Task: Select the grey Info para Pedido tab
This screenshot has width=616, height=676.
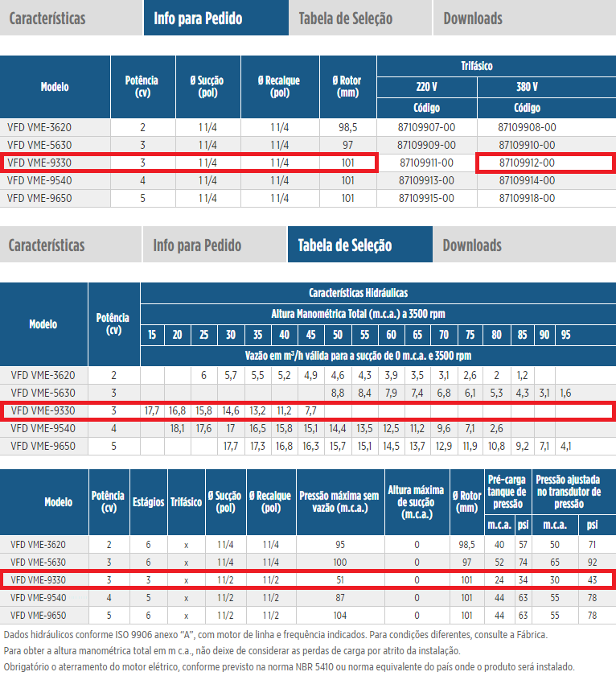Action: tap(199, 245)
